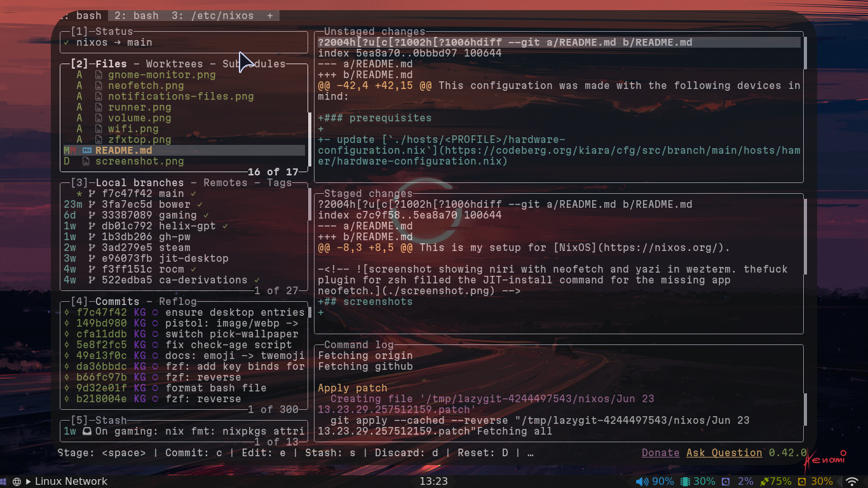Screen dimensions: 868x488
Task: Click the globe icon in the bottom panel
Action: pyautogui.click(x=17, y=482)
